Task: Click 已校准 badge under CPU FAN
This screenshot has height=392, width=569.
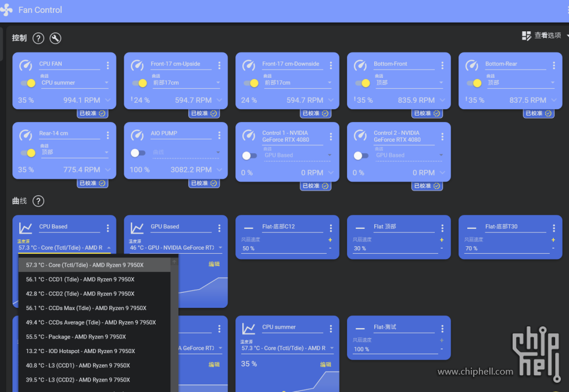Action: coord(92,113)
